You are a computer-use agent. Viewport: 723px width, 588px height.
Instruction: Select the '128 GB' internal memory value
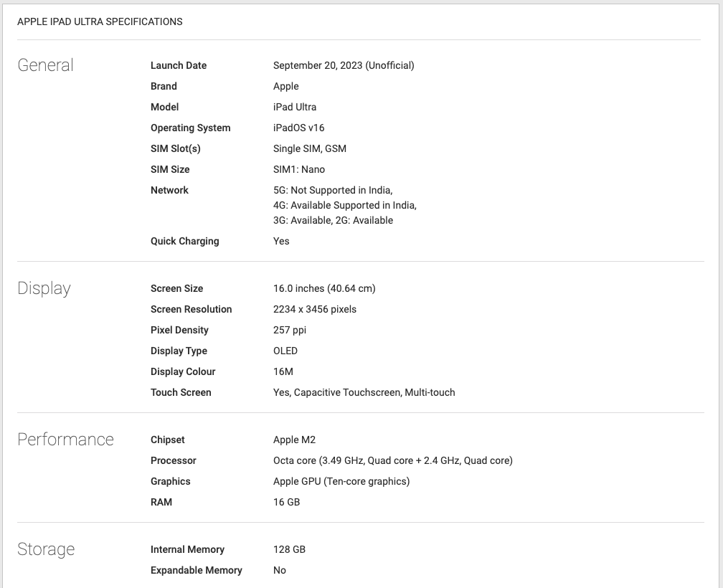coord(289,549)
